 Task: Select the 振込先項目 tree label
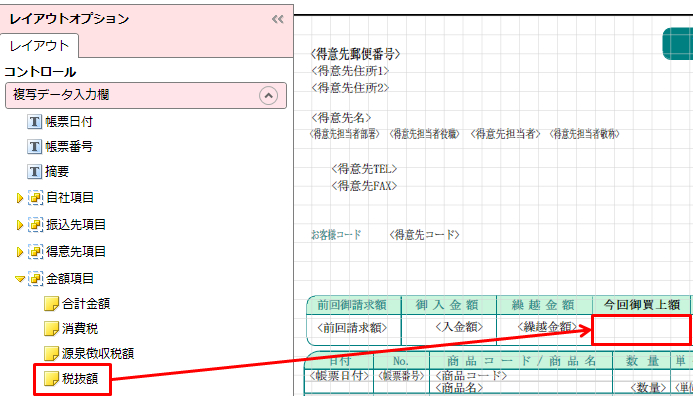click(x=76, y=225)
